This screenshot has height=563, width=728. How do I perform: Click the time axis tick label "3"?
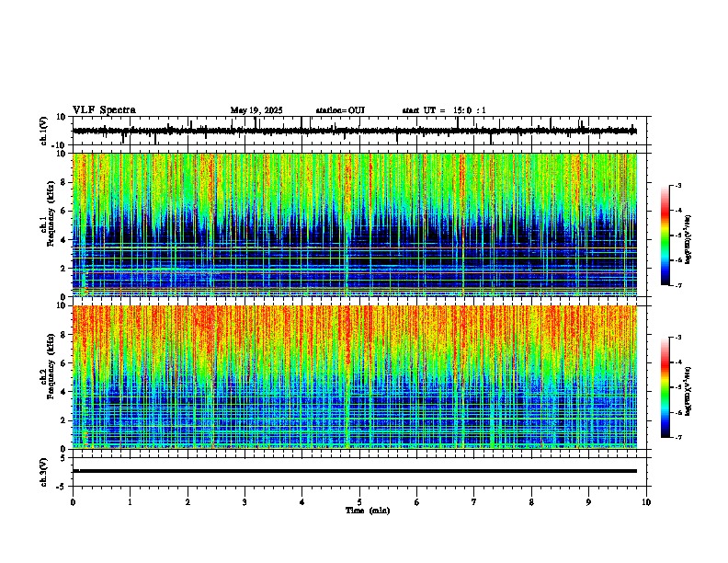245,502
